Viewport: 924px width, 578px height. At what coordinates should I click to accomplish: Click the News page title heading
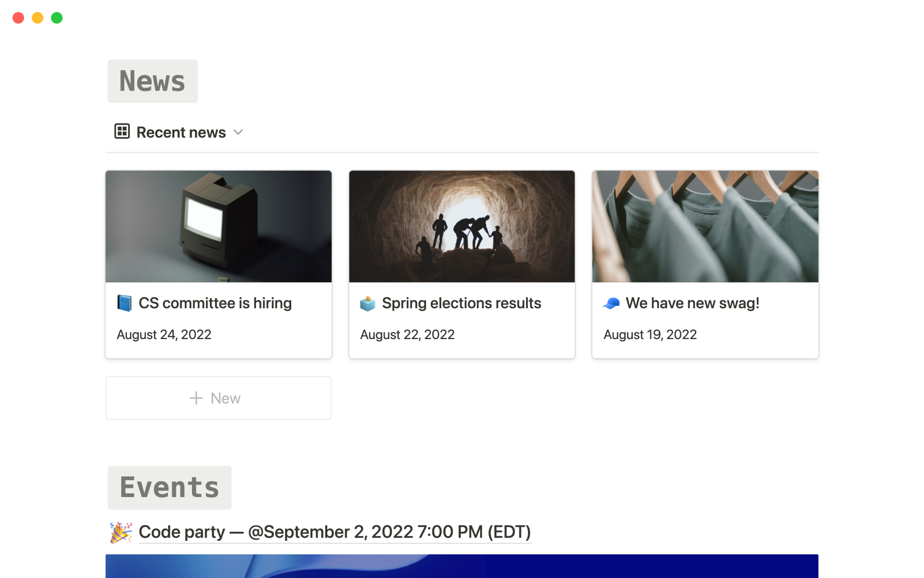click(152, 81)
